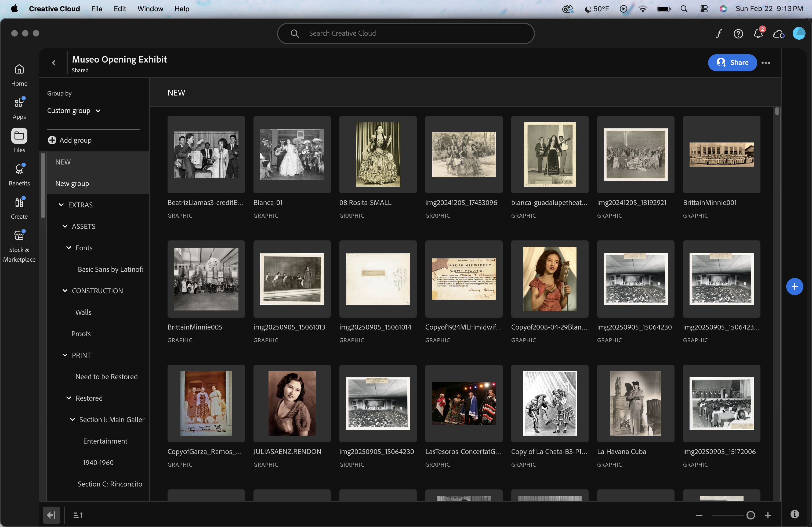The width and height of the screenshot is (812, 527).
Task: Click the blue floating plus button
Action: pos(795,287)
